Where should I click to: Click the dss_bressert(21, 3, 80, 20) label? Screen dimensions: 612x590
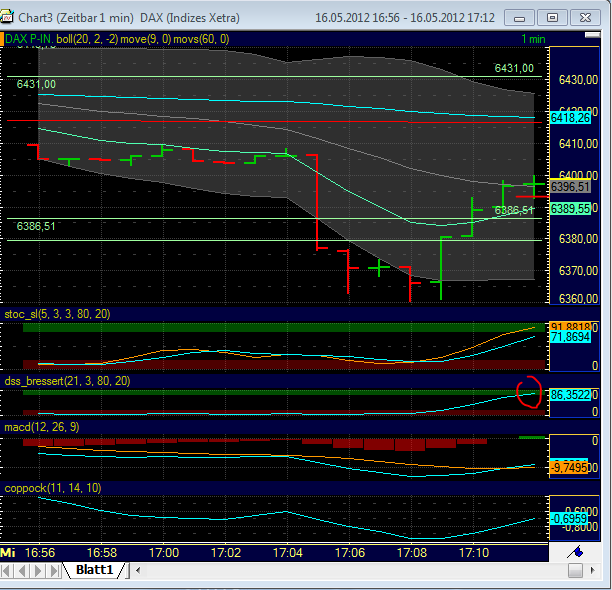pos(67,381)
